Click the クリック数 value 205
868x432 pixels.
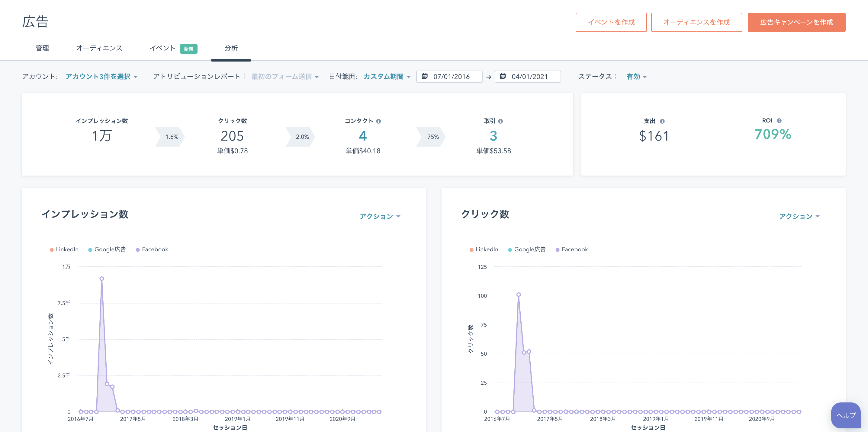pos(232,136)
